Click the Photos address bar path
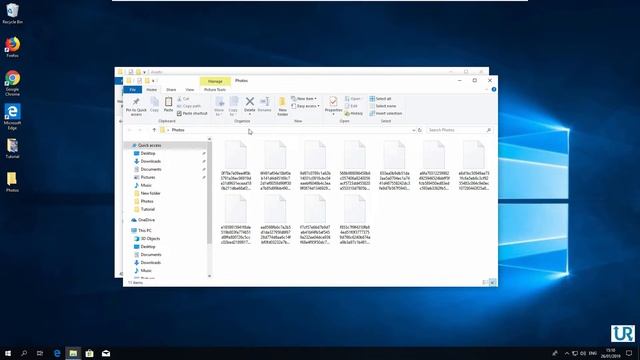The height and width of the screenshot is (360, 640). point(178,130)
